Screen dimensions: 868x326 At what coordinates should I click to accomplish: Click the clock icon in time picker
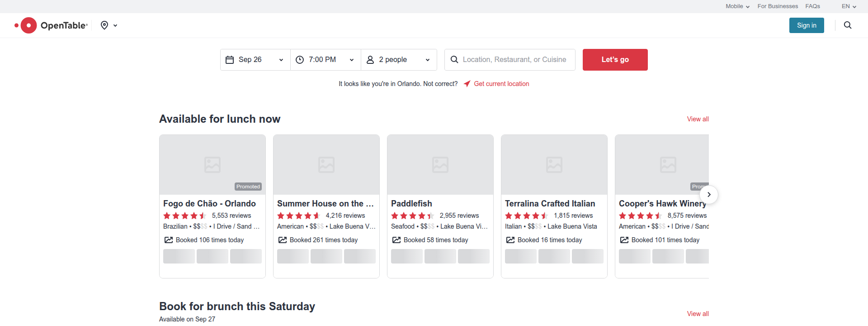[x=300, y=60]
